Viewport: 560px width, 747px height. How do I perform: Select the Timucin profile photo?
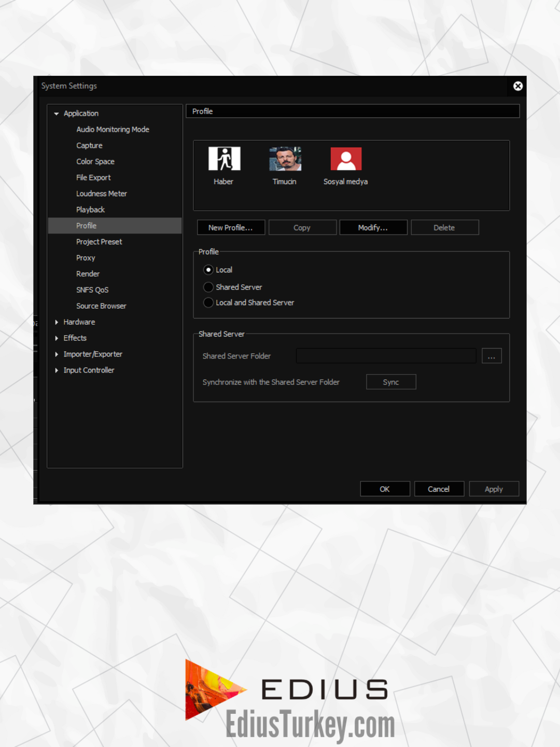(285, 159)
